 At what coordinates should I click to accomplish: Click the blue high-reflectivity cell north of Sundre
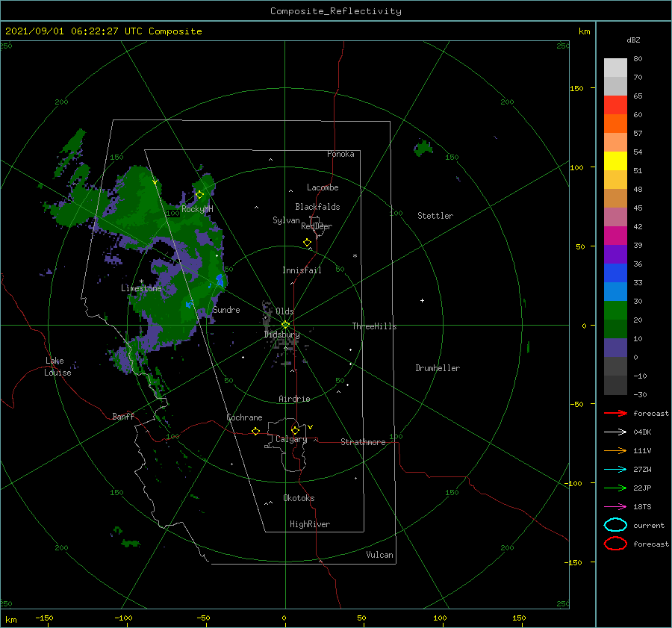(220, 281)
